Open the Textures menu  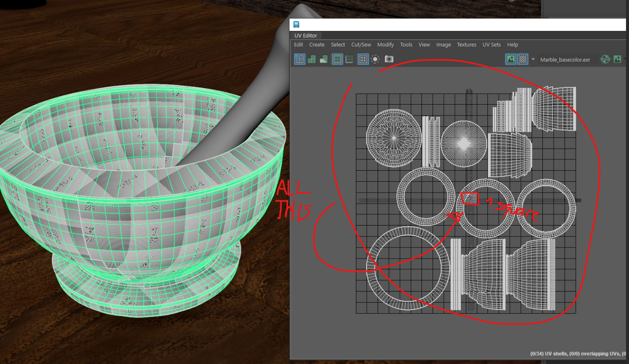point(466,45)
